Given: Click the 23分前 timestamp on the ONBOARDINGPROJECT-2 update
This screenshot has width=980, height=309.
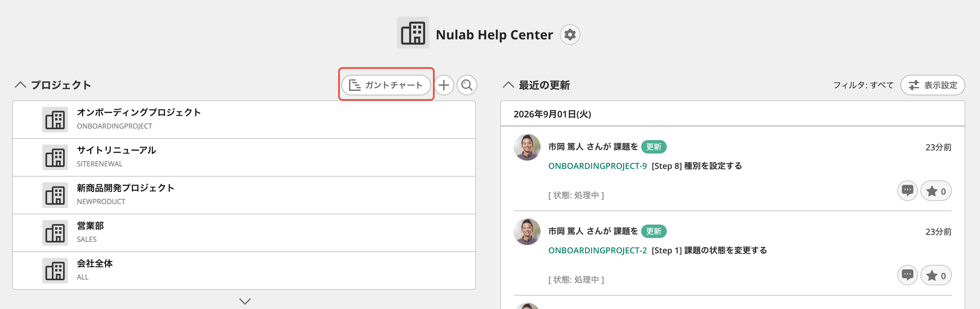Looking at the screenshot, I should (938, 232).
